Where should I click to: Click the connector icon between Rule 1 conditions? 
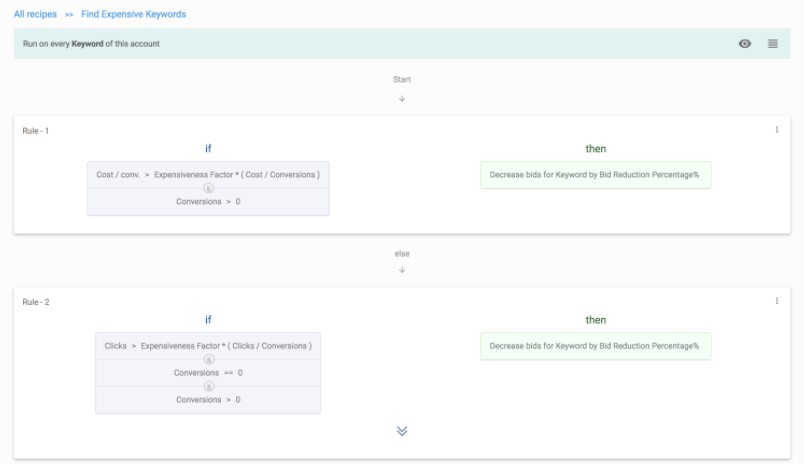208,188
